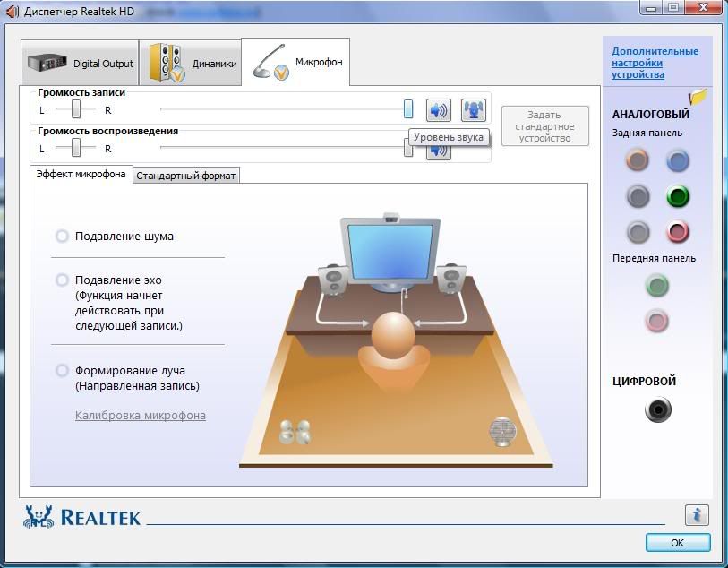Click the title bar speaker icon

coord(13,11)
